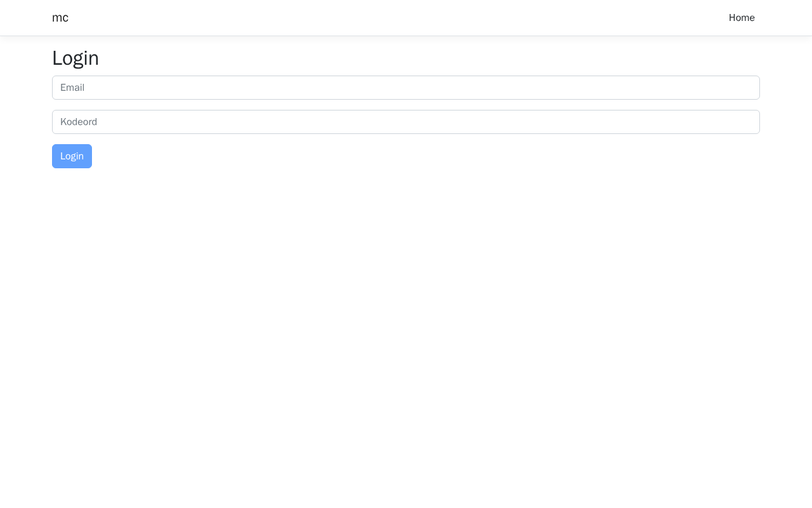
Task: Place cursor in Email textbox
Action: (406, 88)
